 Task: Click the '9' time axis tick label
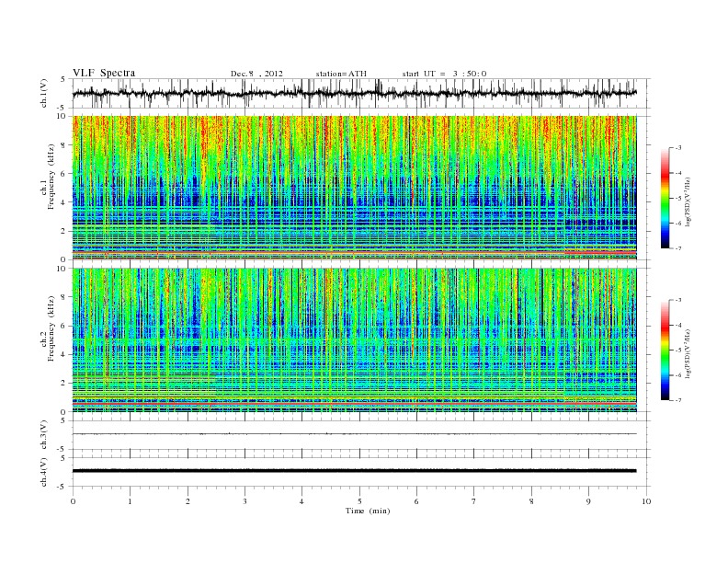[x=588, y=501]
